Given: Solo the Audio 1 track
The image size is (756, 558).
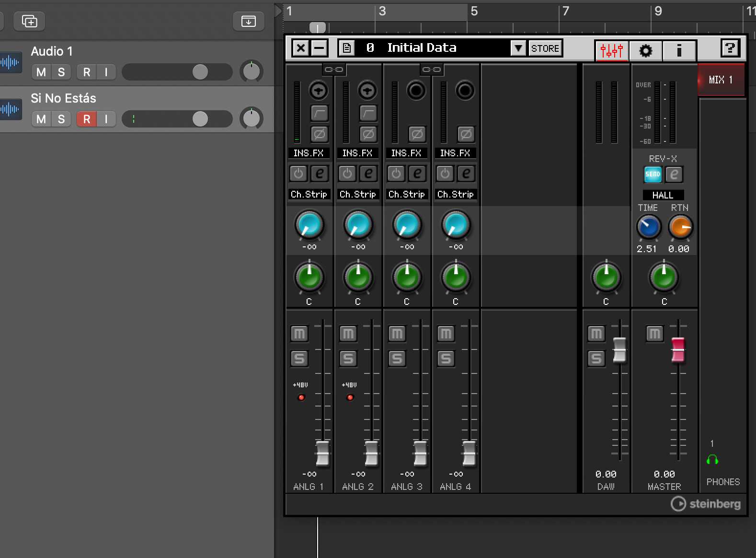Looking at the screenshot, I should (x=61, y=72).
